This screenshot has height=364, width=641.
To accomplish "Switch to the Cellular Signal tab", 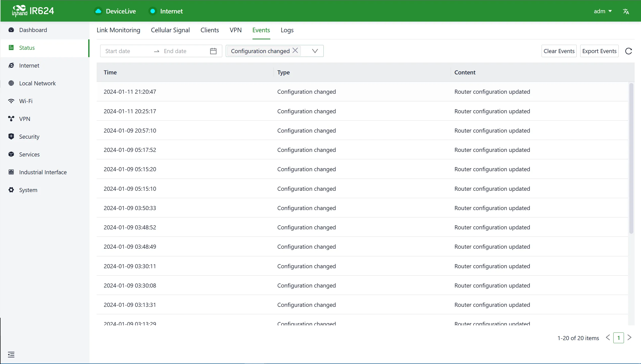I will [x=170, y=30].
